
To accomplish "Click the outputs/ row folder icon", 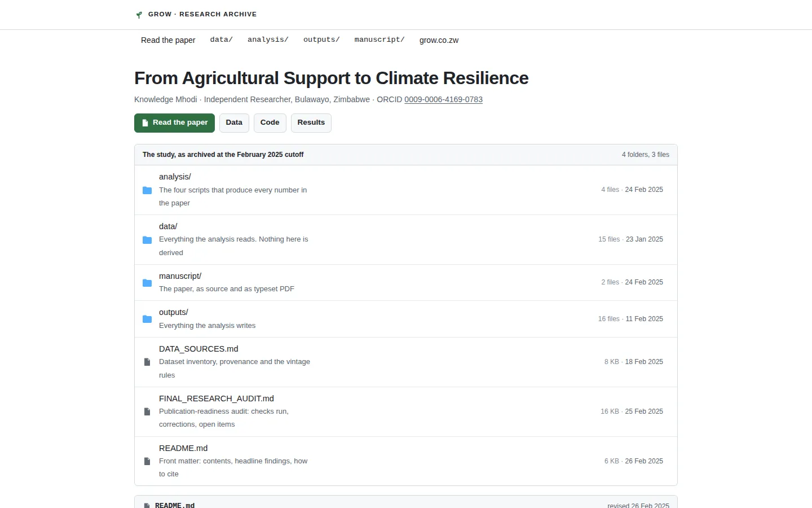I will tap(147, 319).
